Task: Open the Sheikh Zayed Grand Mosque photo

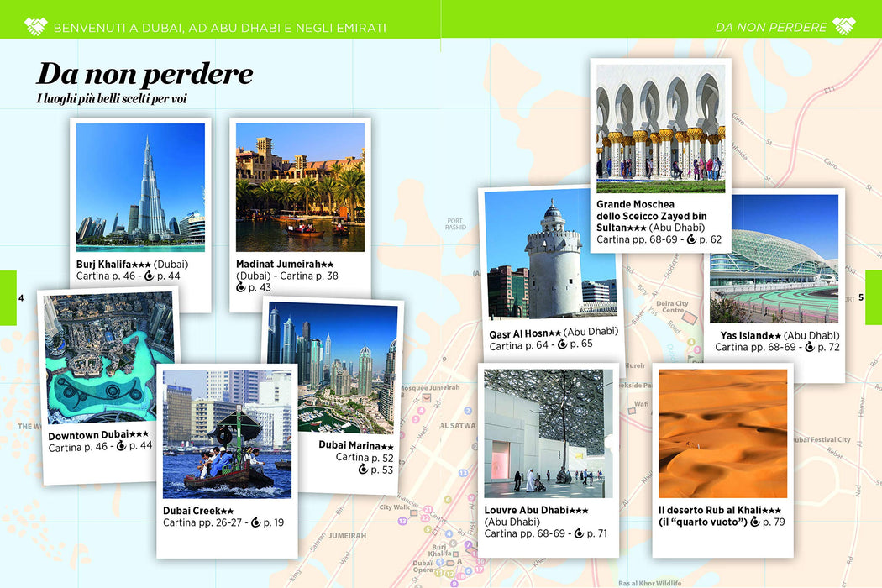Action: coord(661,129)
